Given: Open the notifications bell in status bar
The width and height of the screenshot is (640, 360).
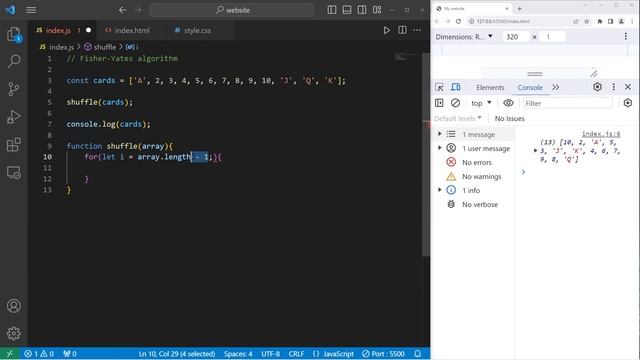Looking at the screenshot, I should pyautogui.click(x=418, y=354).
